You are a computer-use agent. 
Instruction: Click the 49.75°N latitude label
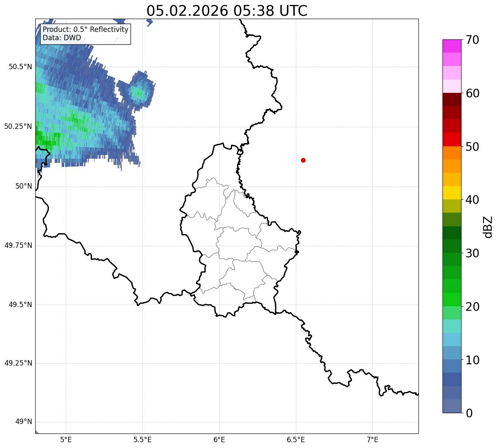[x=18, y=245]
